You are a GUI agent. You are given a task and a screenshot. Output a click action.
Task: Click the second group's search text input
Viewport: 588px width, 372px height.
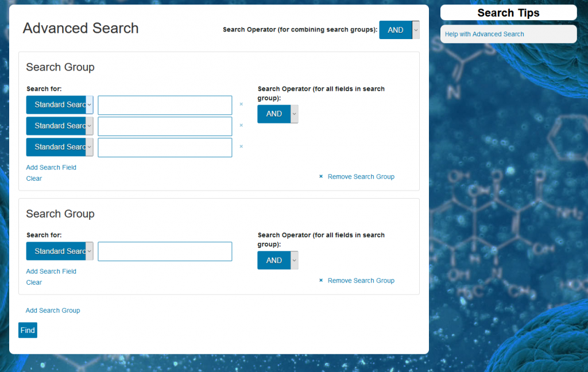[165, 251]
